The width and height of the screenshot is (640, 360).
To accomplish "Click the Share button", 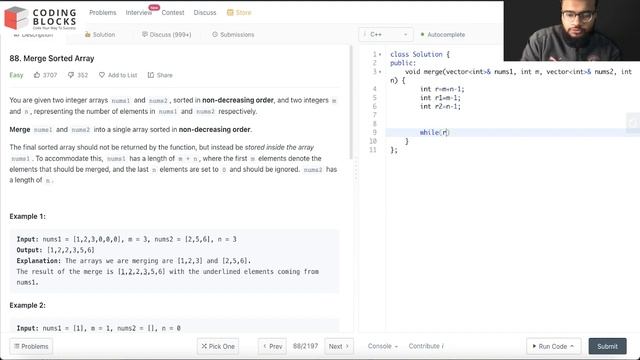I will pos(160,75).
